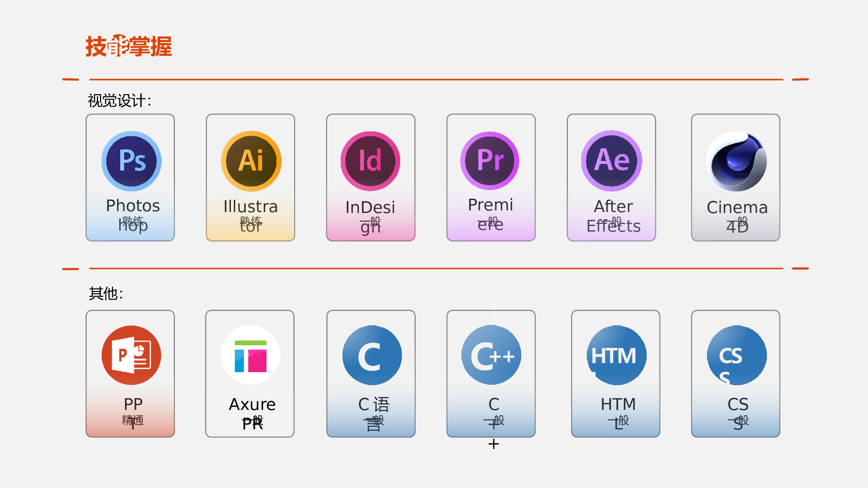
Task: Click the InDesign Id icon
Action: 370,161
